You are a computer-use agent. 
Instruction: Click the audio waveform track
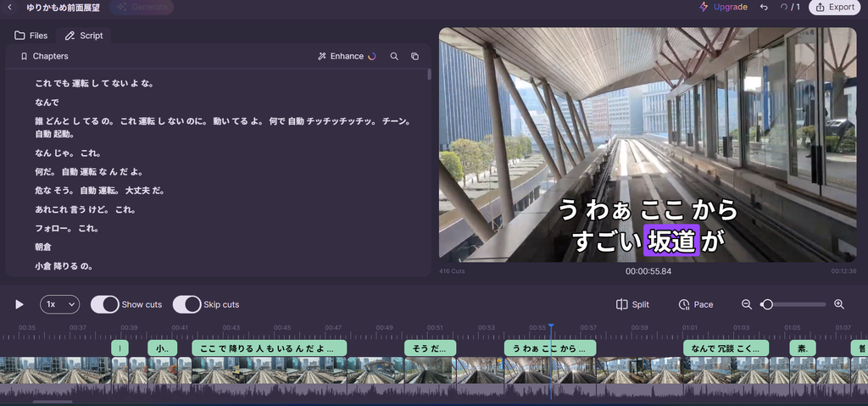tap(434, 391)
